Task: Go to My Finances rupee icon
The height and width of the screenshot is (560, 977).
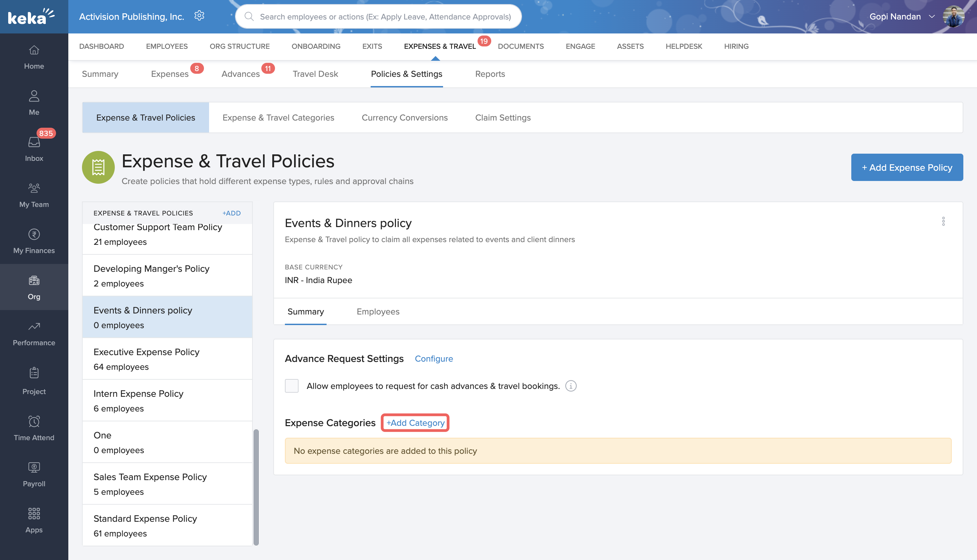Action: [34, 234]
